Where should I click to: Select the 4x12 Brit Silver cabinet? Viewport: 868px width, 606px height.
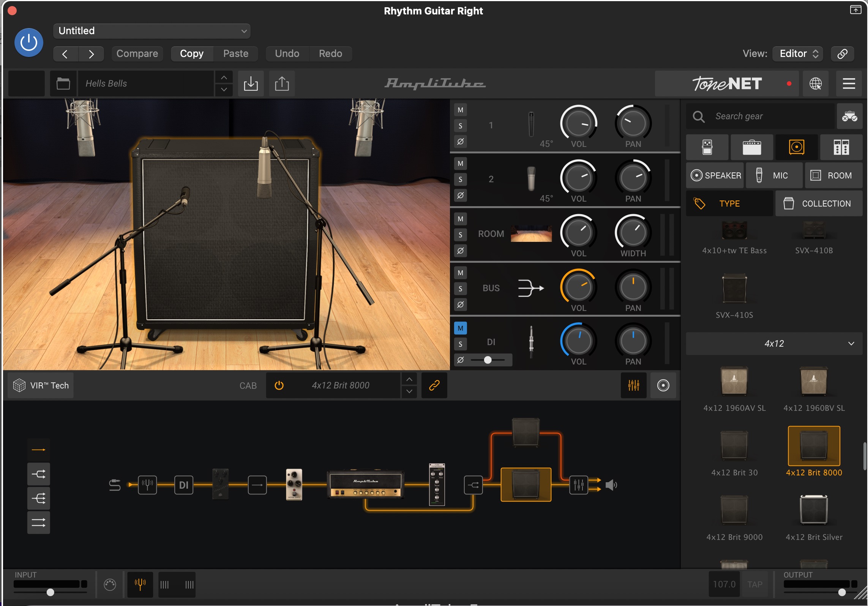[x=814, y=517]
